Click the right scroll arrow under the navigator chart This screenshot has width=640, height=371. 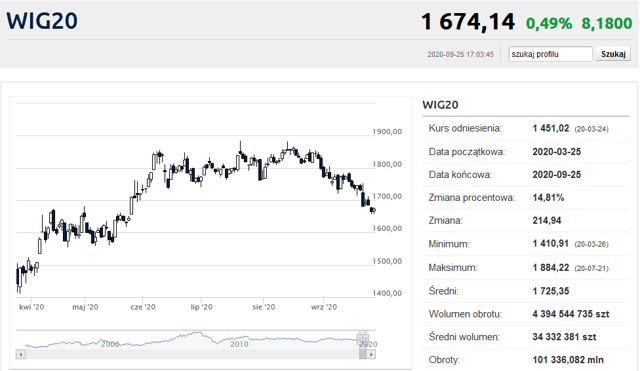click(x=371, y=354)
